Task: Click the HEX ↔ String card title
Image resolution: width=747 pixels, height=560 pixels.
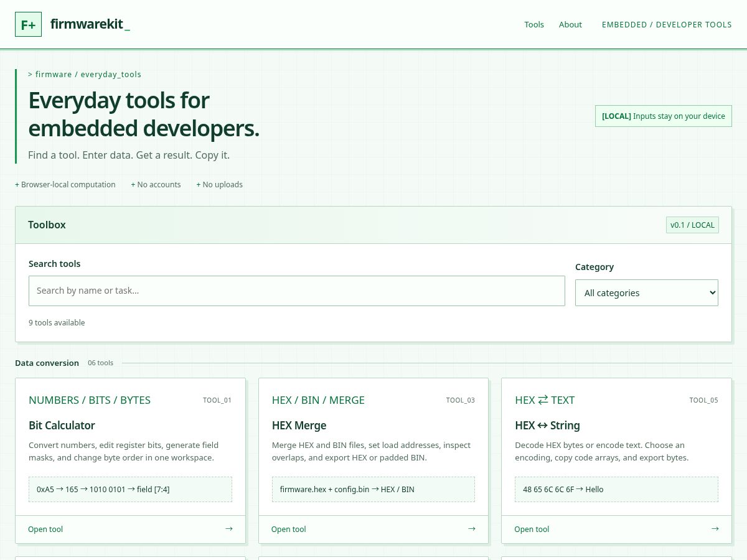Action: pos(548,426)
